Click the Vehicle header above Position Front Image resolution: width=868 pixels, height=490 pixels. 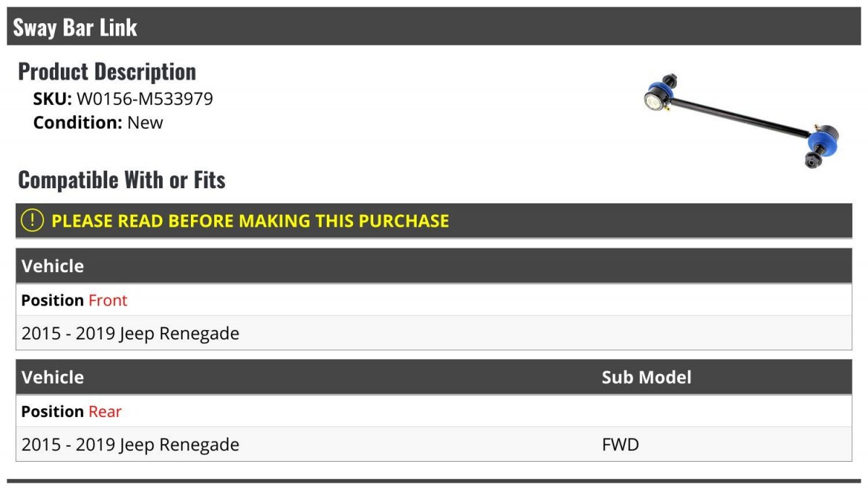coord(53,266)
